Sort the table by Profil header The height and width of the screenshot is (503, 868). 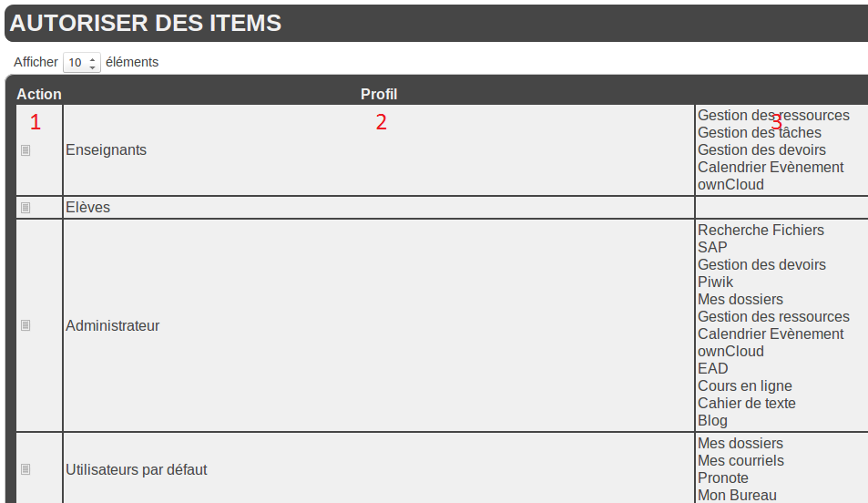pos(379,94)
